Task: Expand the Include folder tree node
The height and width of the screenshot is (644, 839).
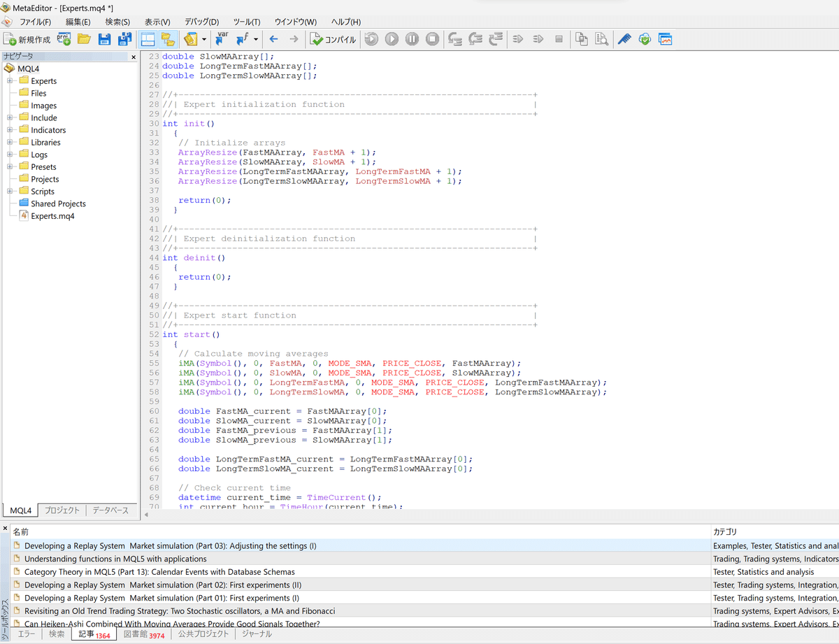Action: [x=10, y=118]
